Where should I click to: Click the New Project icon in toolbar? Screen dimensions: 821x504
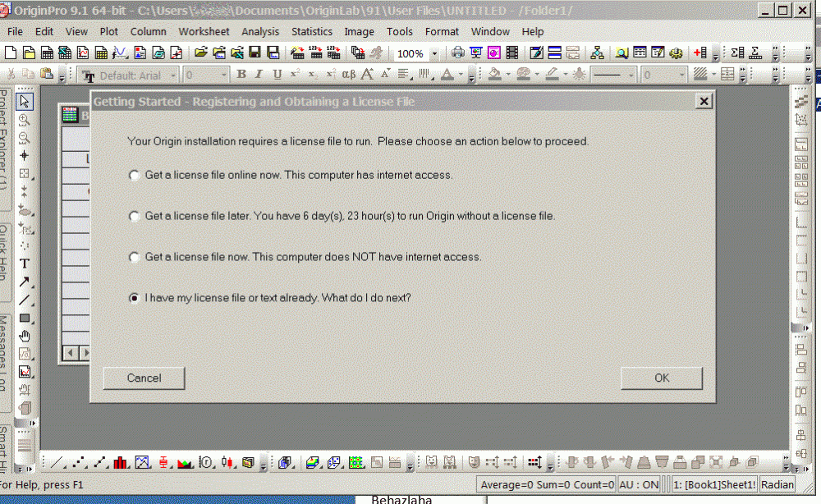[10, 53]
